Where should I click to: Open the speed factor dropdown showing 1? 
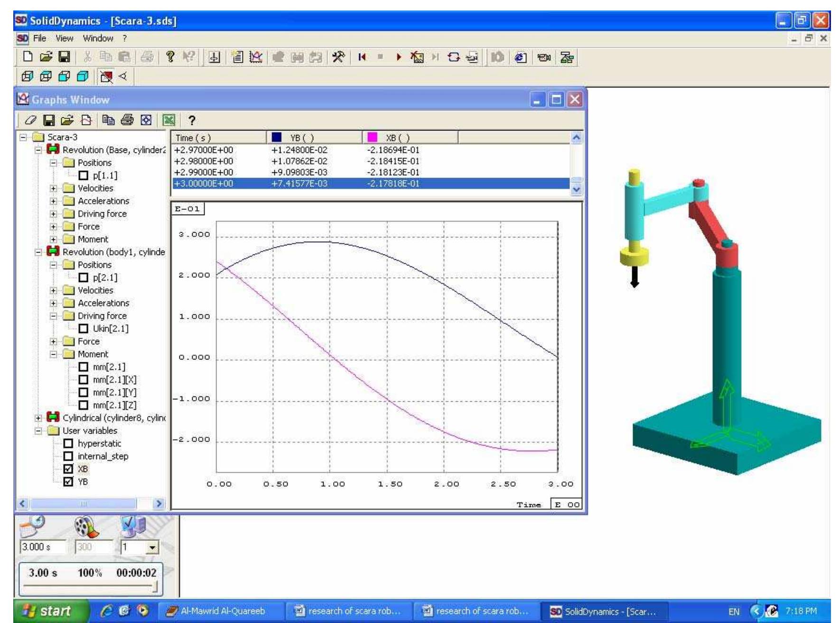pos(152,547)
